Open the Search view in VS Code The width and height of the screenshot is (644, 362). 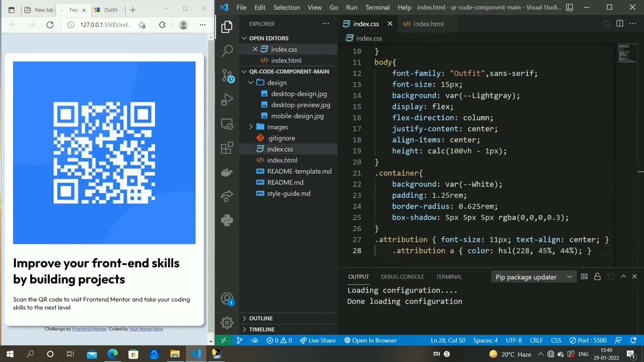(x=227, y=50)
